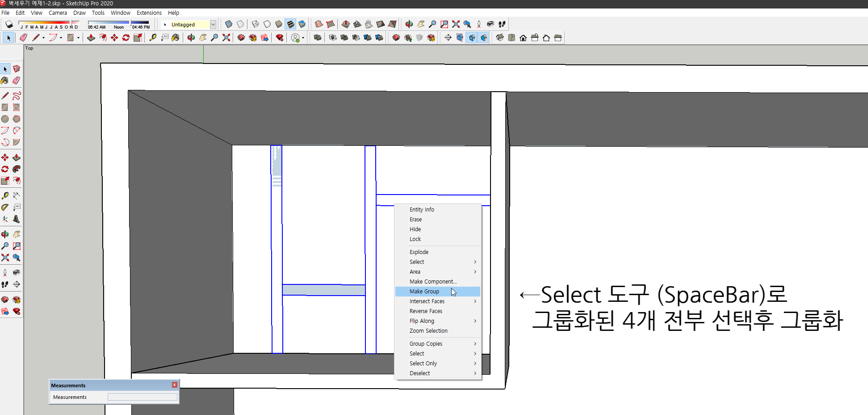
Task: Select the Axes tool
Action: click(5, 219)
